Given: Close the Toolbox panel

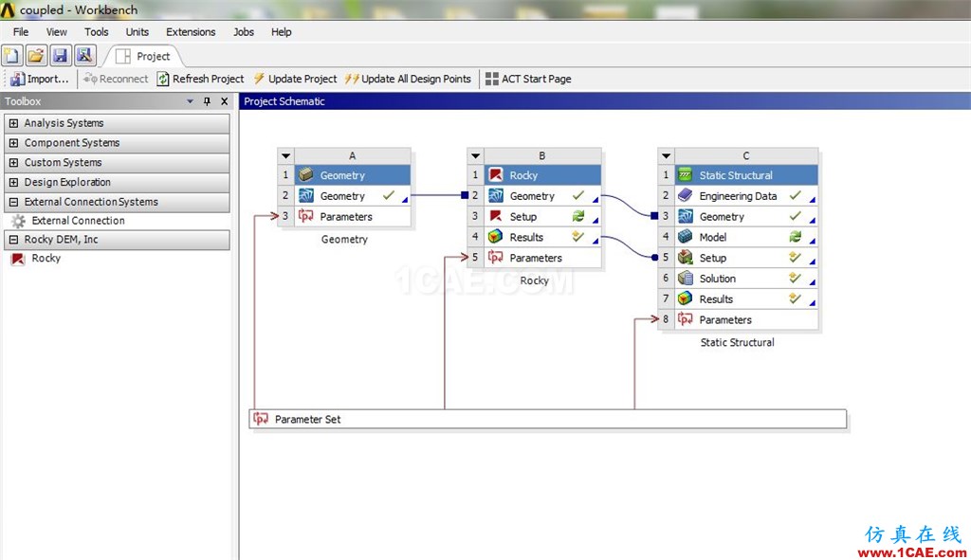Looking at the screenshot, I should 224,101.
